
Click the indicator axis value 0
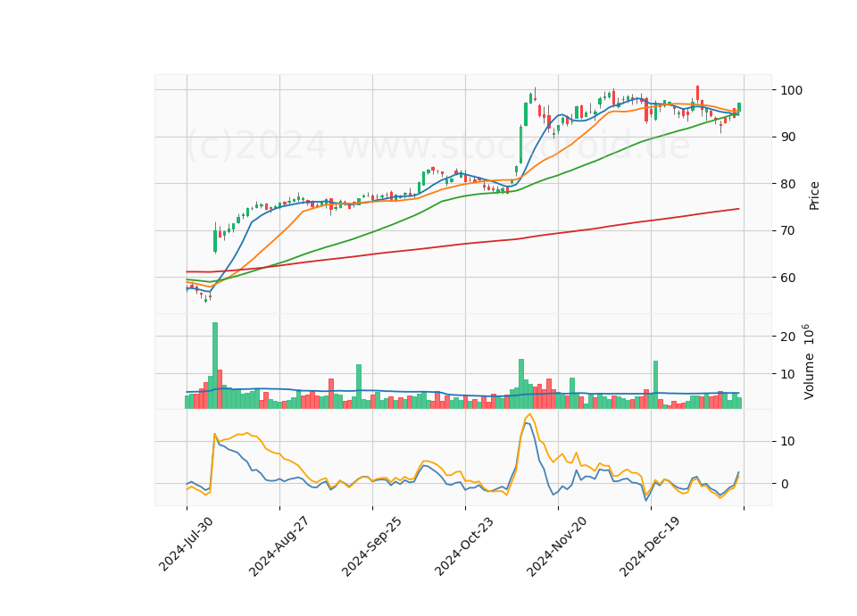tap(785, 484)
